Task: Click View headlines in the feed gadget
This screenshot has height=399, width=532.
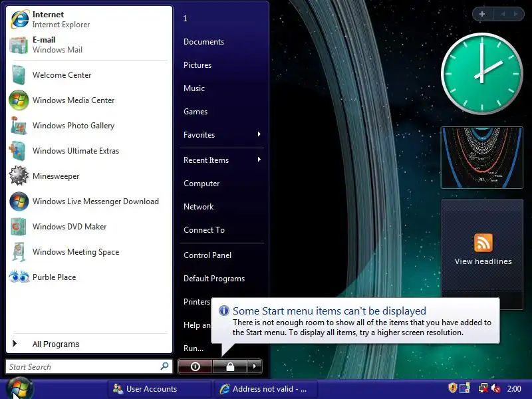Action: [483, 261]
